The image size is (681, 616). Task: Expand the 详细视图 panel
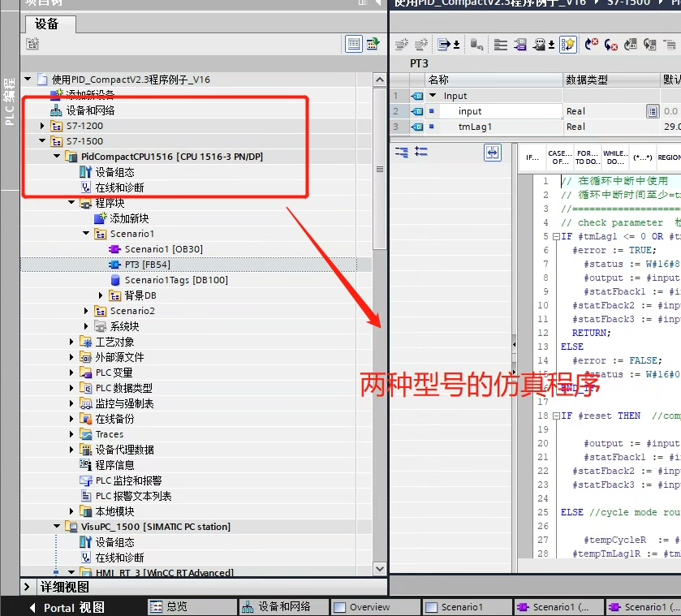tap(27, 587)
